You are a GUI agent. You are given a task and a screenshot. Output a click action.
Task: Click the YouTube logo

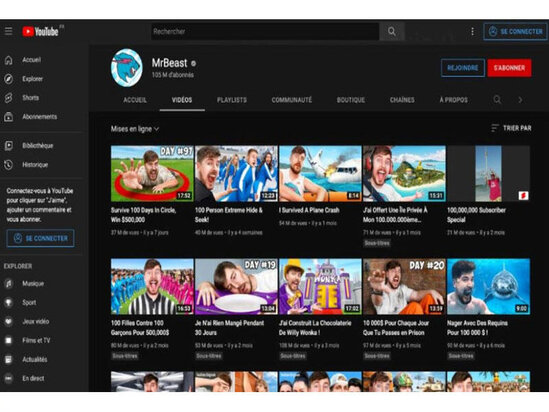pos(41,32)
